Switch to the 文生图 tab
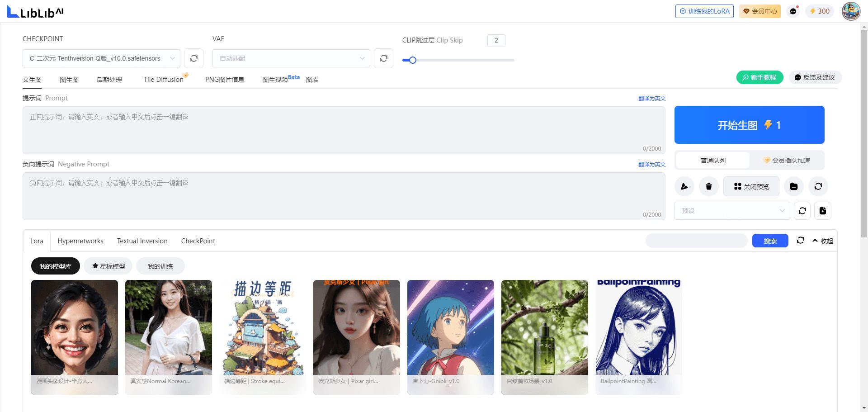The image size is (868, 412). point(32,80)
